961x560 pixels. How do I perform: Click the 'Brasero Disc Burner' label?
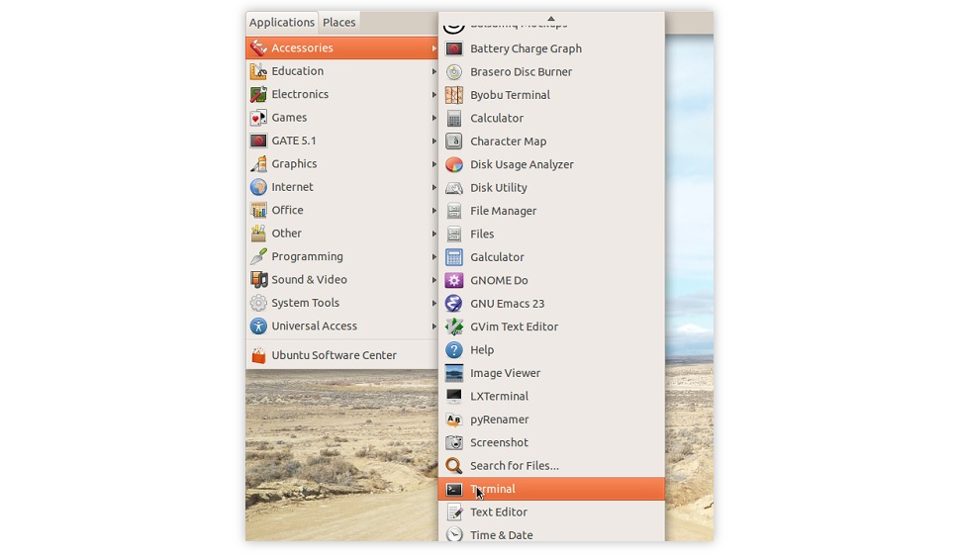[x=521, y=71]
